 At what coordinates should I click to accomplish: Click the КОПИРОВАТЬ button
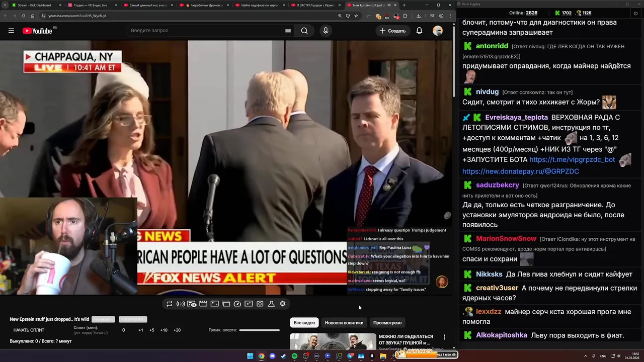133,319
